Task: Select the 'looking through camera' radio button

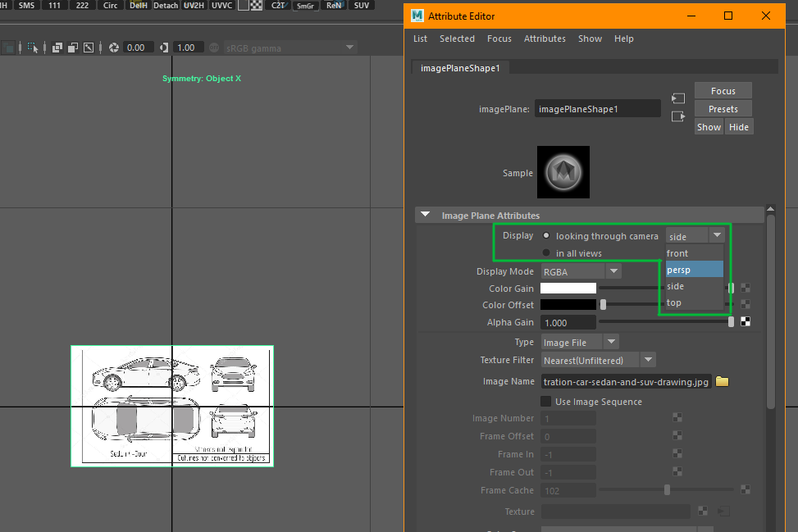Action: [546, 236]
